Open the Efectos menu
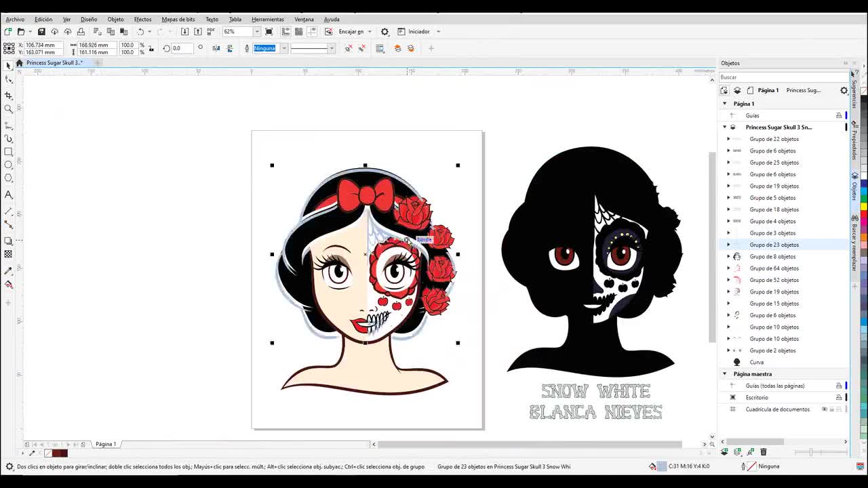The width and height of the screenshot is (868, 488). tap(142, 19)
